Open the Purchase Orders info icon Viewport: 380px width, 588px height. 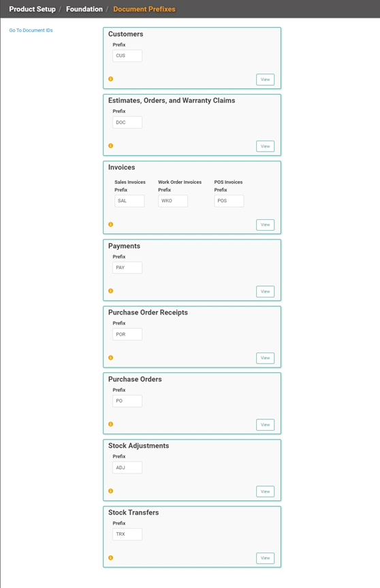pyautogui.click(x=110, y=424)
